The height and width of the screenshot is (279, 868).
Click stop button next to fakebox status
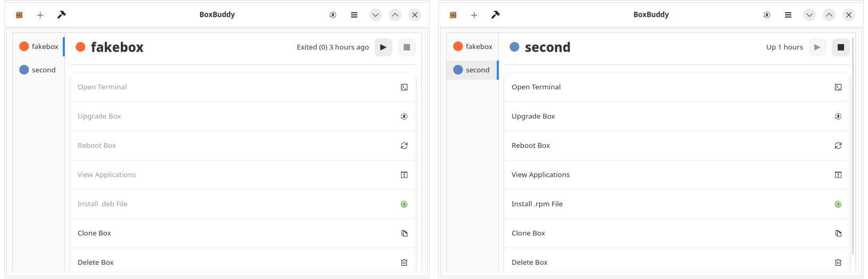(407, 47)
